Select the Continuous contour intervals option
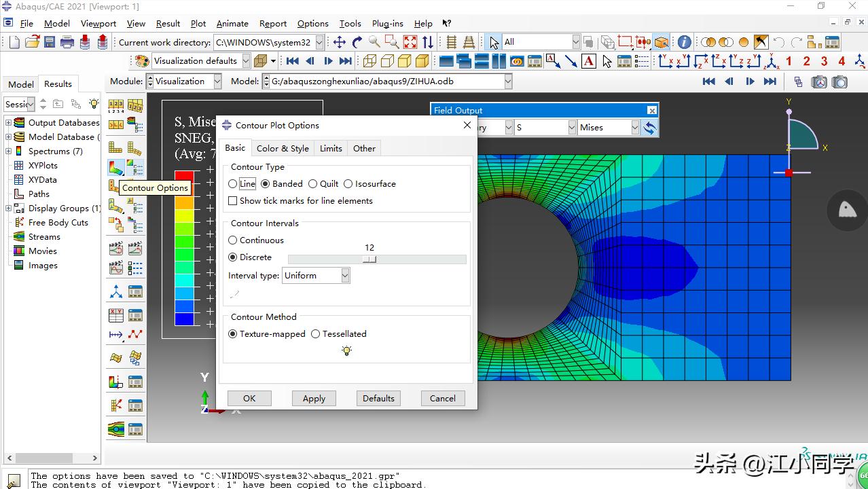868x489 pixels. 233,240
